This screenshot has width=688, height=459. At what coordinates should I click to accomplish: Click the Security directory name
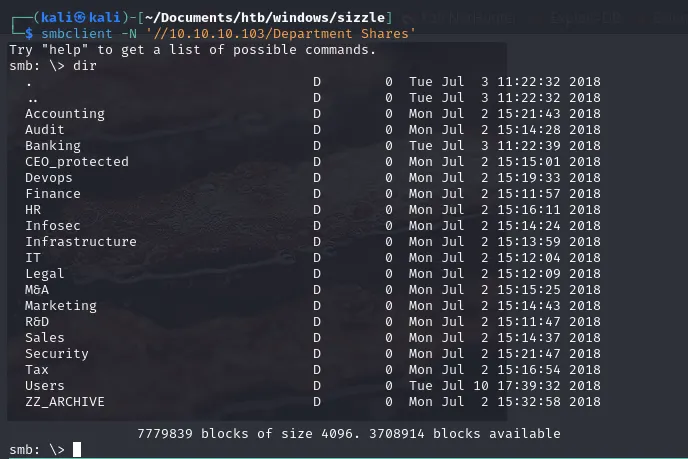point(57,354)
